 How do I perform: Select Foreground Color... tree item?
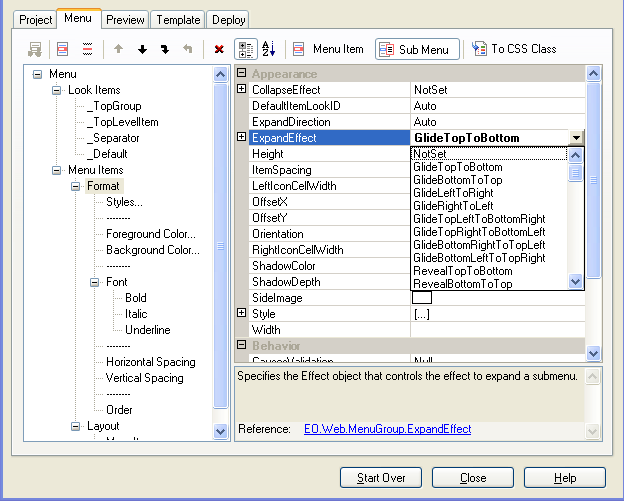(x=151, y=234)
